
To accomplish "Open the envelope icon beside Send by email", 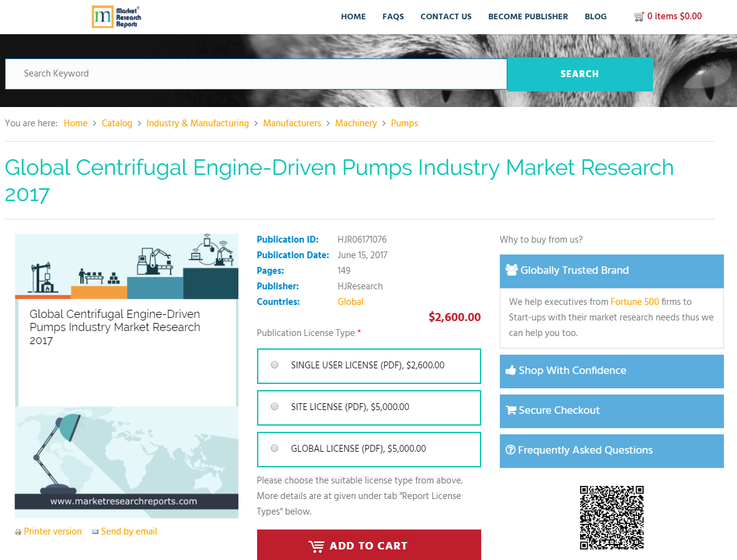I will click(x=95, y=532).
